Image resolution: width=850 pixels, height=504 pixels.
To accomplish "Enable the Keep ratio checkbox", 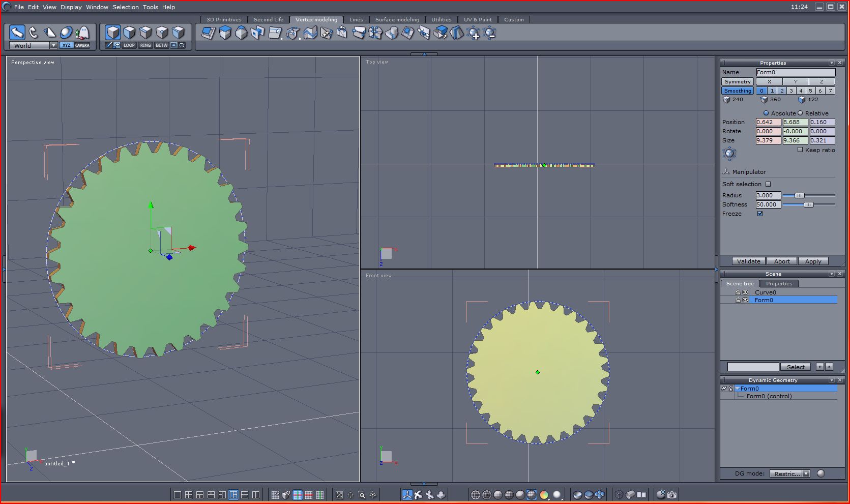I will [x=800, y=150].
